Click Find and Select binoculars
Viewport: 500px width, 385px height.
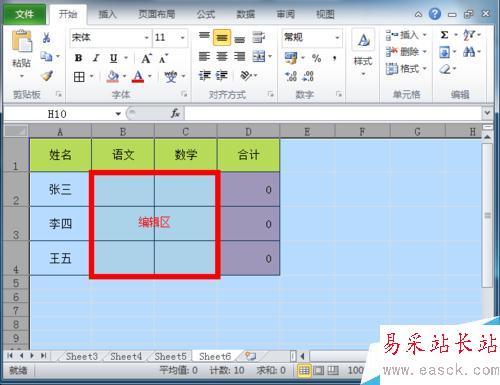coord(470,52)
